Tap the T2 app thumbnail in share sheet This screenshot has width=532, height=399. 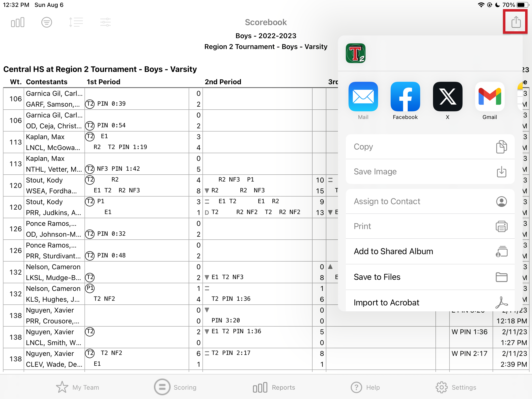tap(355, 53)
